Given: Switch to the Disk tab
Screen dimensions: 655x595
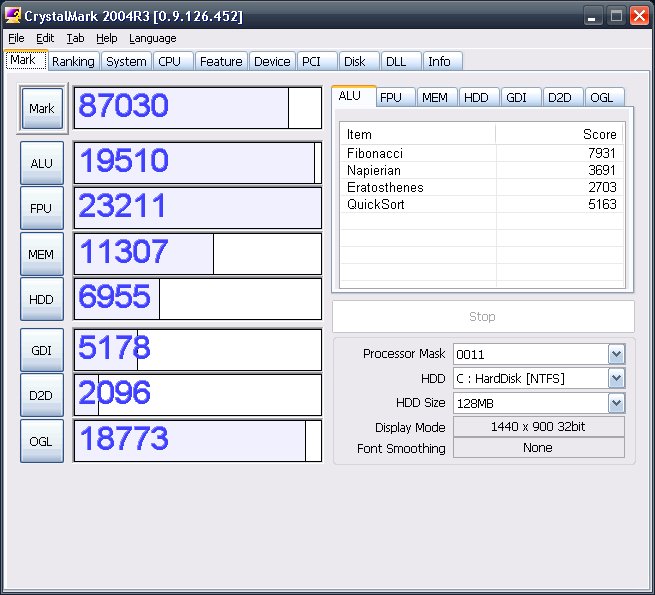Looking at the screenshot, I should point(359,61).
